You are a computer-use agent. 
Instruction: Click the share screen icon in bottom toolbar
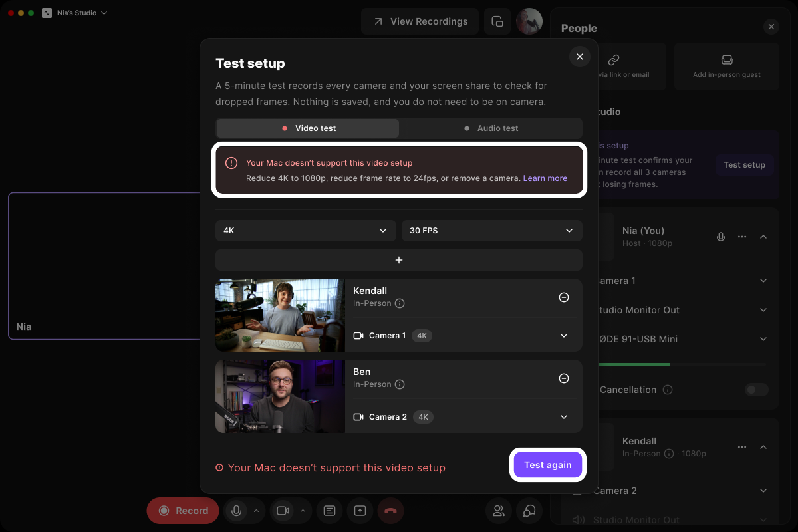pyautogui.click(x=360, y=511)
